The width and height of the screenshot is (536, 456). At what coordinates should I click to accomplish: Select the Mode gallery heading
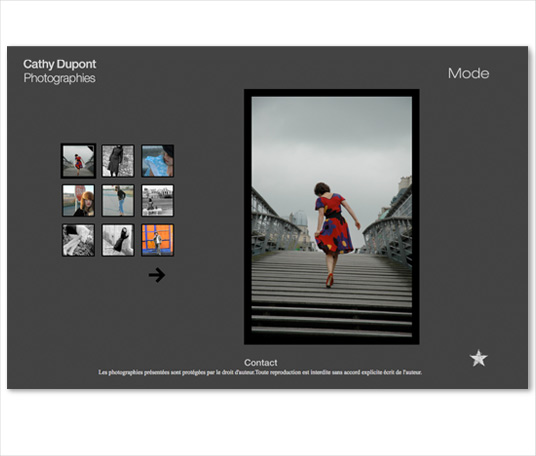[468, 73]
